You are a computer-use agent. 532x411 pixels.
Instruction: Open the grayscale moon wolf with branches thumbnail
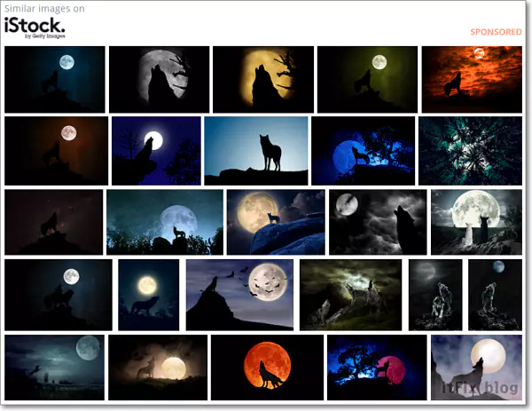[159, 80]
